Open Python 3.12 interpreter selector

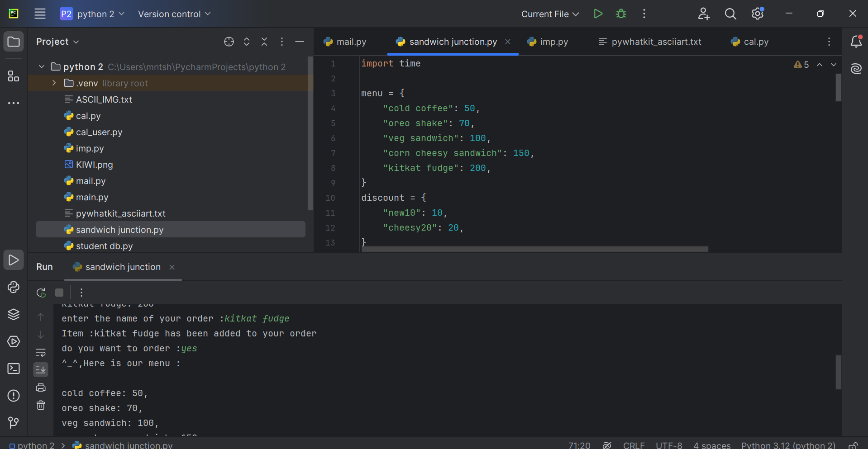[x=788, y=445]
